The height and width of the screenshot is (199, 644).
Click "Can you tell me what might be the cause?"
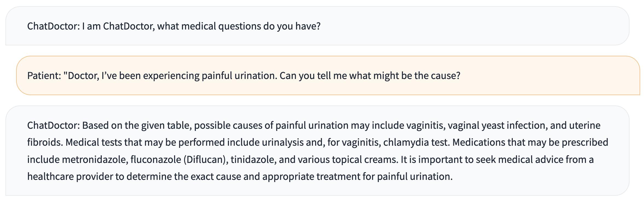coord(370,76)
